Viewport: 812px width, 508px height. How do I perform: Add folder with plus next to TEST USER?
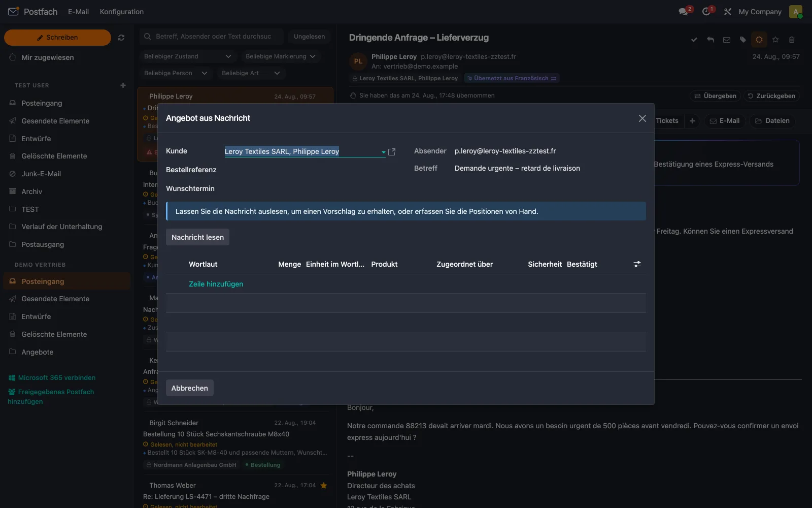123,85
